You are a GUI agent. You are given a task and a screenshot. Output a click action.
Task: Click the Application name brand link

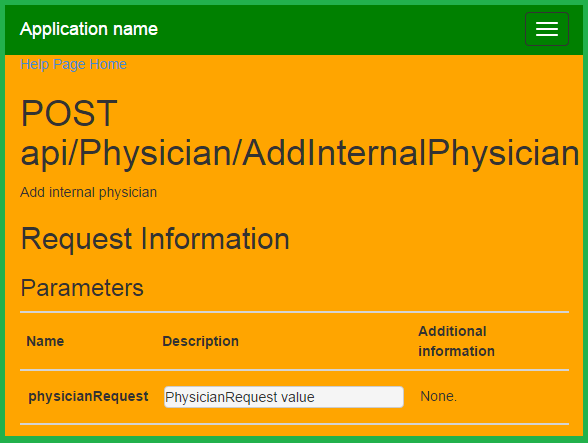pyautogui.click(x=89, y=29)
